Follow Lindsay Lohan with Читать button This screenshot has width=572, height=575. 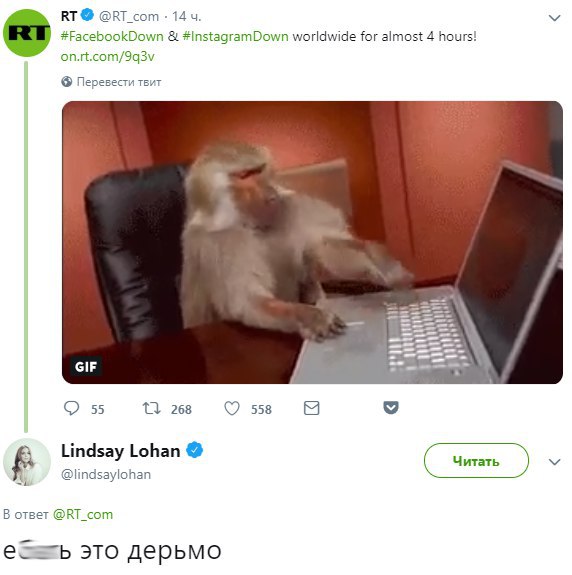point(476,461)
